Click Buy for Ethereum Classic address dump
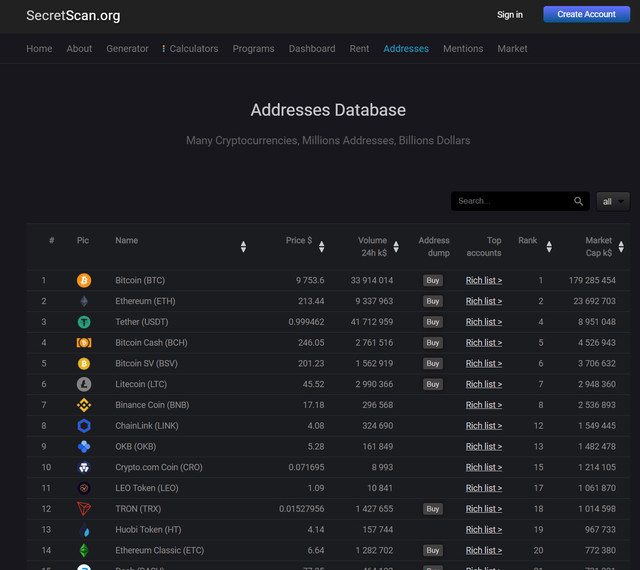Image resolution: width=640 pixels, height=570 pixels. pos(433,550)
